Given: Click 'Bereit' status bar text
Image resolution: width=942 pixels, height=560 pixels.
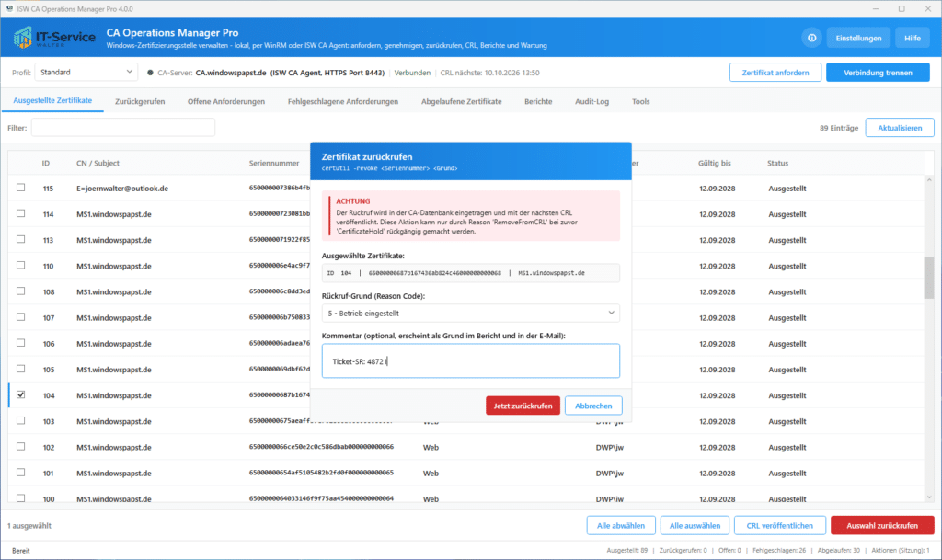Looking at the screenshot, I should [20, 551].
